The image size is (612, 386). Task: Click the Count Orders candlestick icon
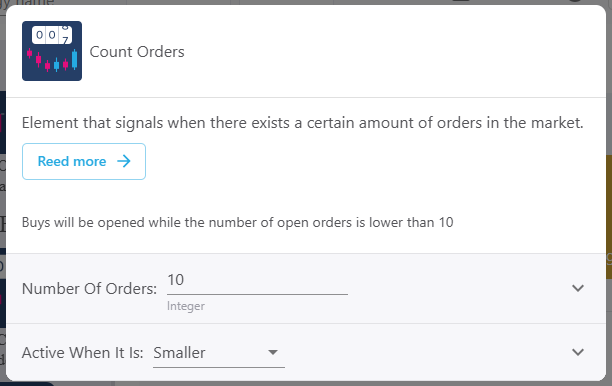52,51
